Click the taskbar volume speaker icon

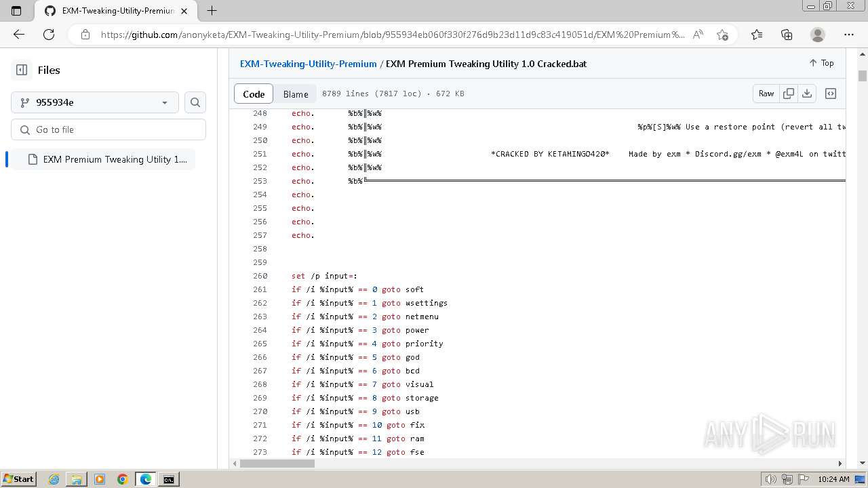(x=770, y=479)
